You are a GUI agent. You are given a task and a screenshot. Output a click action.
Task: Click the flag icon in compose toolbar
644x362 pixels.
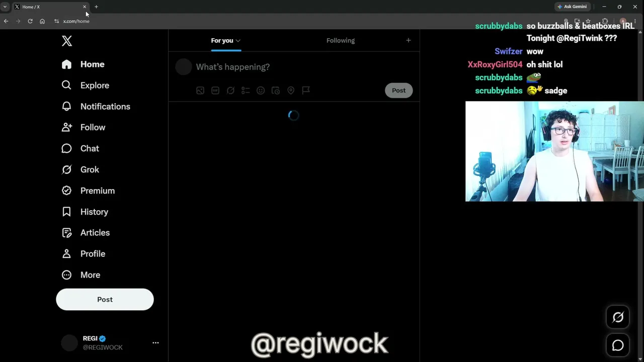[306, 90]
